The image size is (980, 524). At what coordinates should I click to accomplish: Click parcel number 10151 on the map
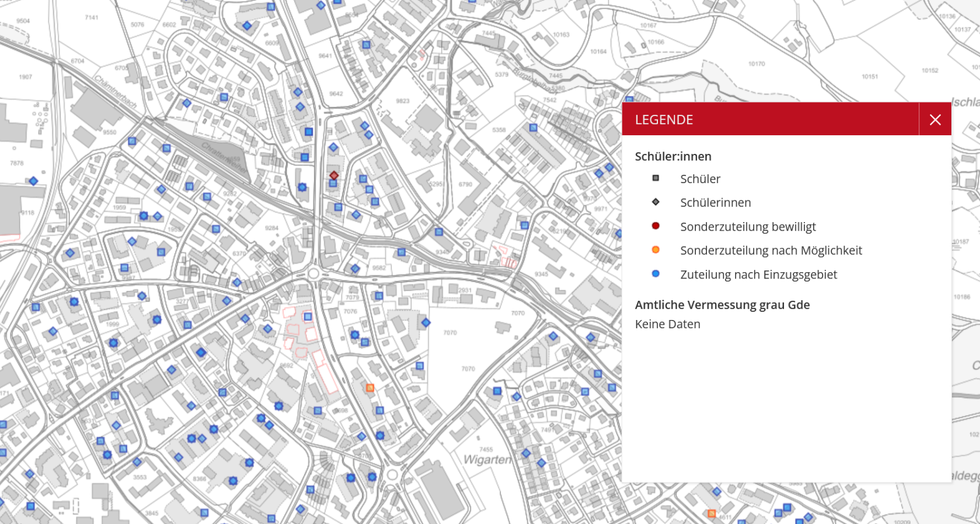tap(870, 76)
